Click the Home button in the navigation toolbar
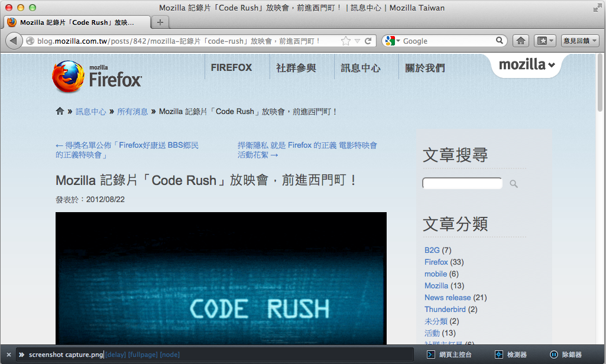The height and width of the screenshot is (364, 606). (520, 40)
